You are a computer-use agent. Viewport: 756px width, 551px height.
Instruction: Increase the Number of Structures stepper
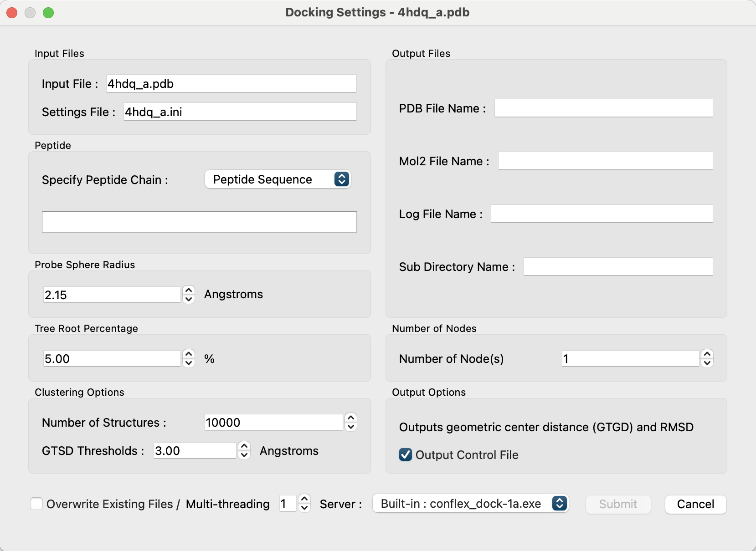pyautogui.click(x=350, y=418)
